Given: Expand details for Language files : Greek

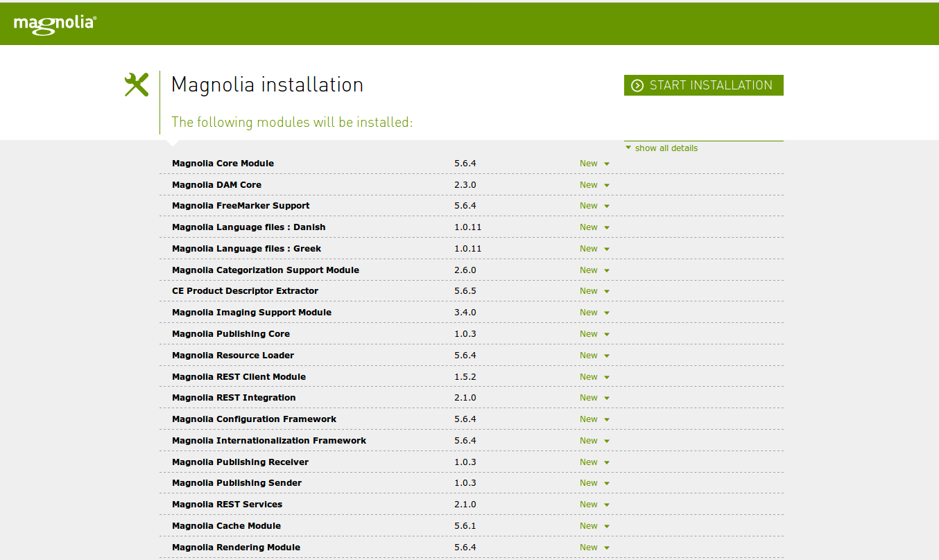Looking at the screenshot, I should click(x=594, y=249).
